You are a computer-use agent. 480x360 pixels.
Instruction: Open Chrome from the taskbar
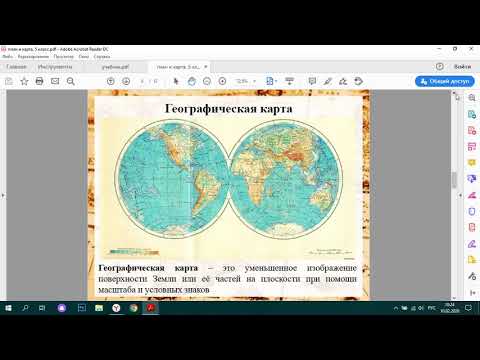(134, 308)
